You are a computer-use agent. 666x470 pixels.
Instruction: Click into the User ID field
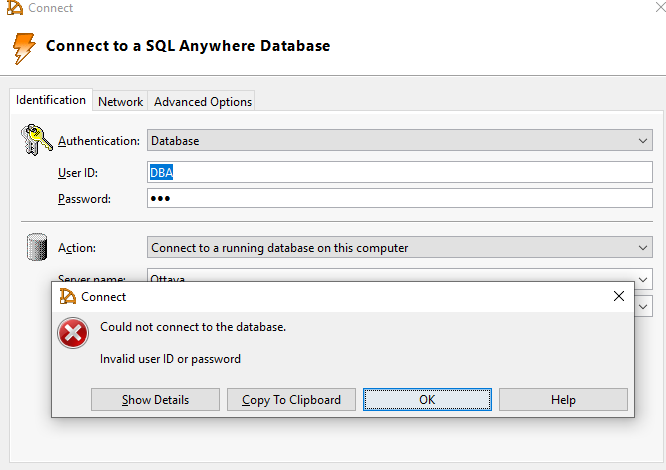coord(400,172)
